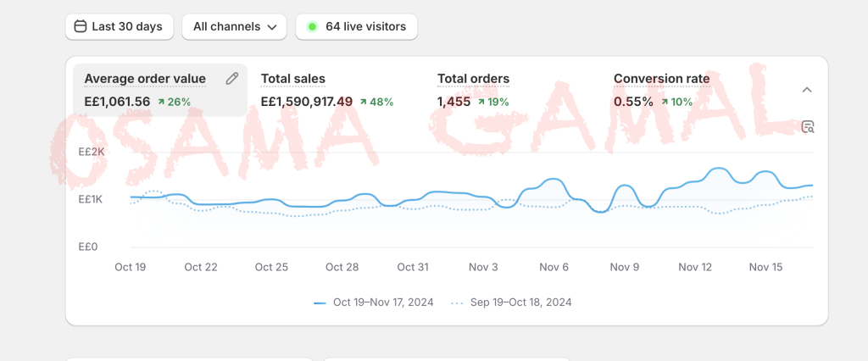Open the report details icon right of chart
868x361 pixels.
[x=808, y=127]
